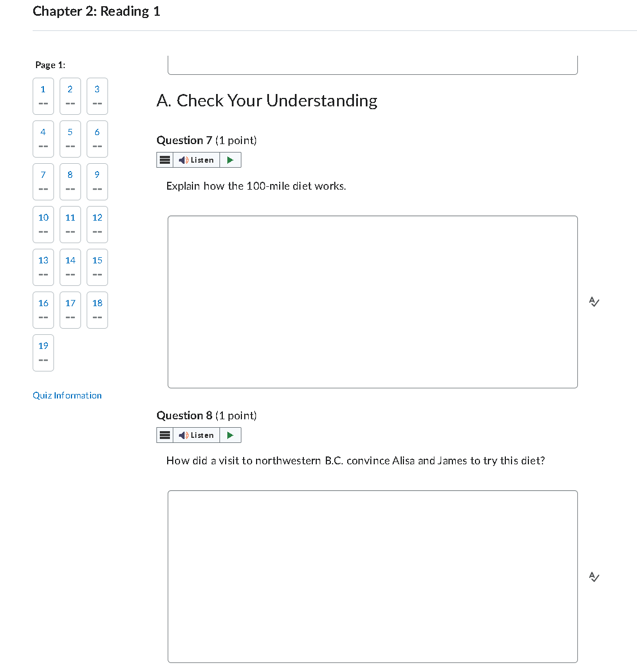Viewport: 637px width, 672px height.
Task: Jump to question 4 in navigator
Action: coord(43,139)
